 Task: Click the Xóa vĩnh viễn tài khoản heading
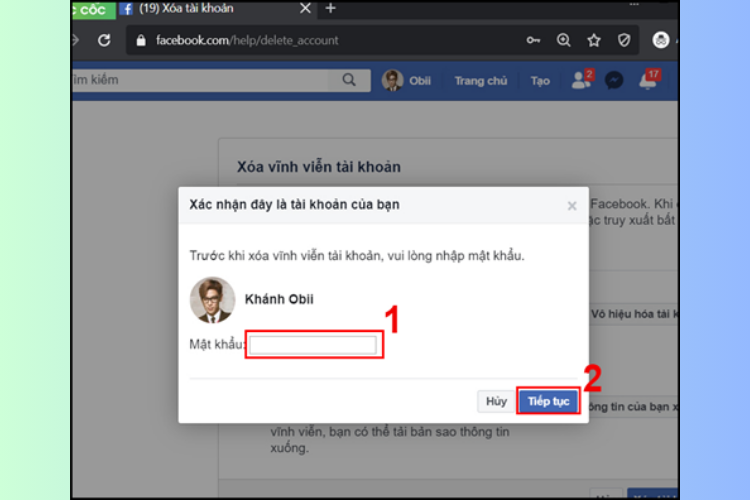(x=319, y=167)
